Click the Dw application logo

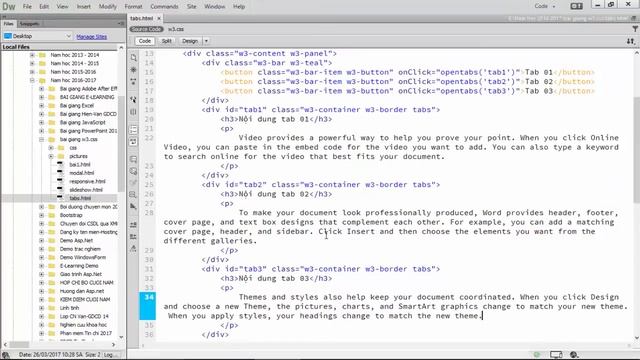pyautogui.click(x=9, y=6)
